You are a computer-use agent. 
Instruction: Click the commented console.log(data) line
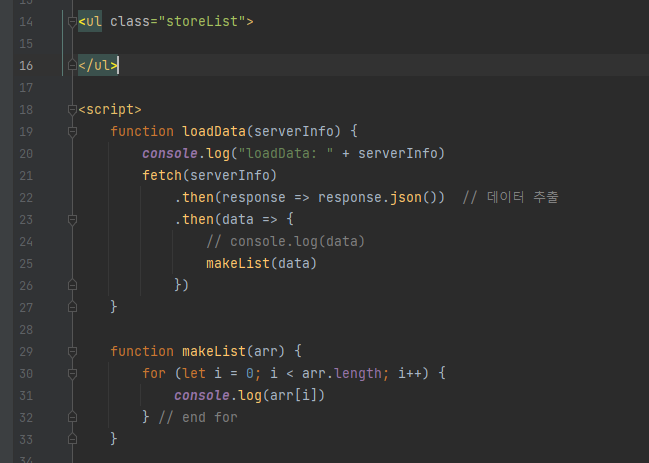[285, 241]
